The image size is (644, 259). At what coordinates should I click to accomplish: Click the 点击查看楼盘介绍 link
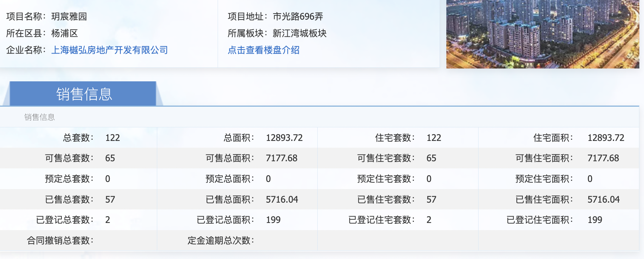(x=263, y=50)
